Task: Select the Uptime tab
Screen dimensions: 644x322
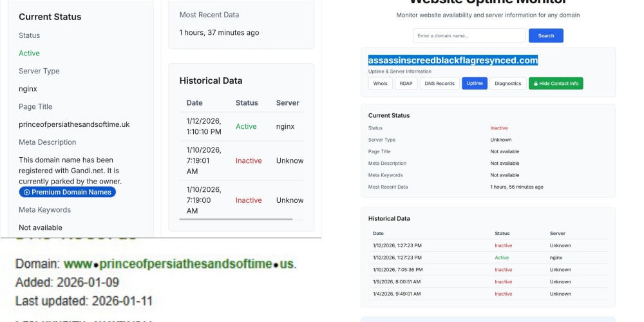Action: (x=475, y=84)
